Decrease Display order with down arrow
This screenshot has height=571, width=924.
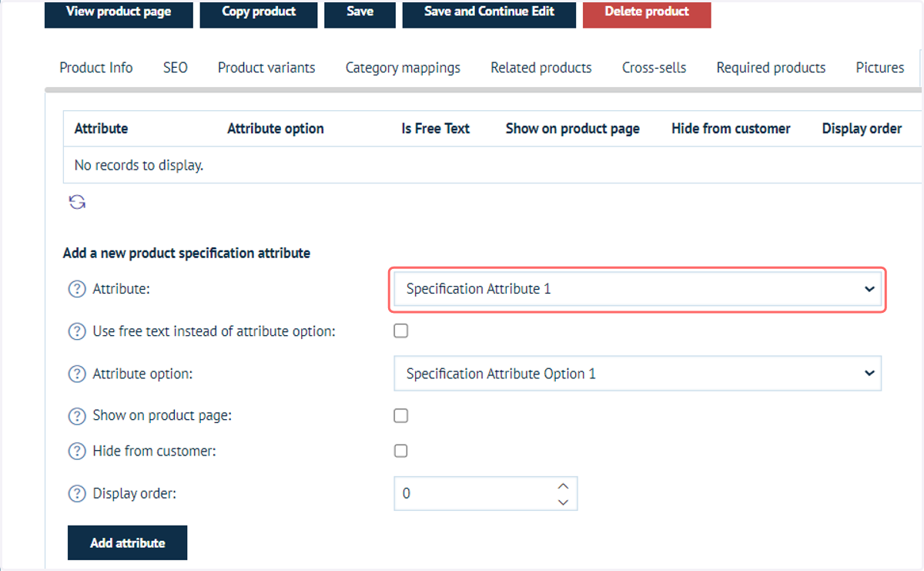coord(563,502)
